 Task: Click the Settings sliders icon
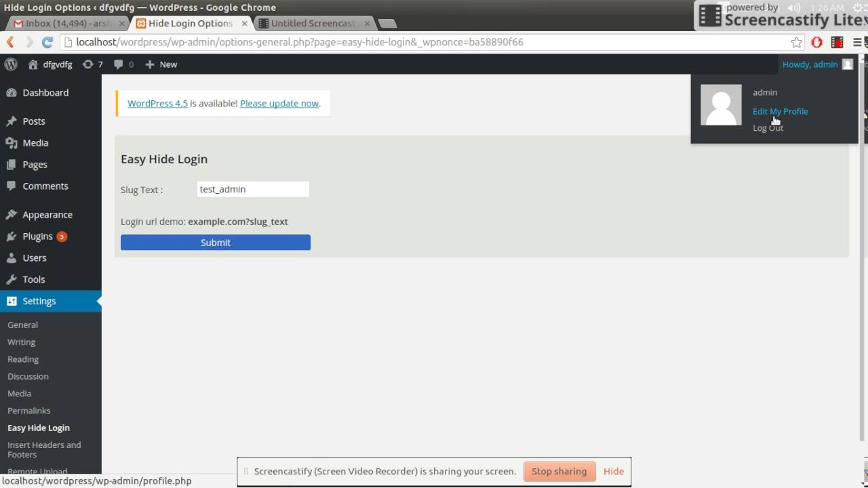[x=12, y=302]
